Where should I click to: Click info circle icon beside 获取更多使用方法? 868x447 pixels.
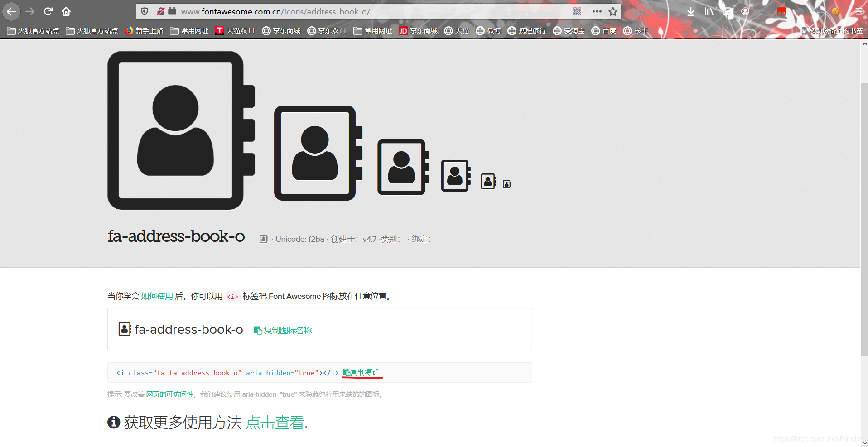[x=114, y=422]
